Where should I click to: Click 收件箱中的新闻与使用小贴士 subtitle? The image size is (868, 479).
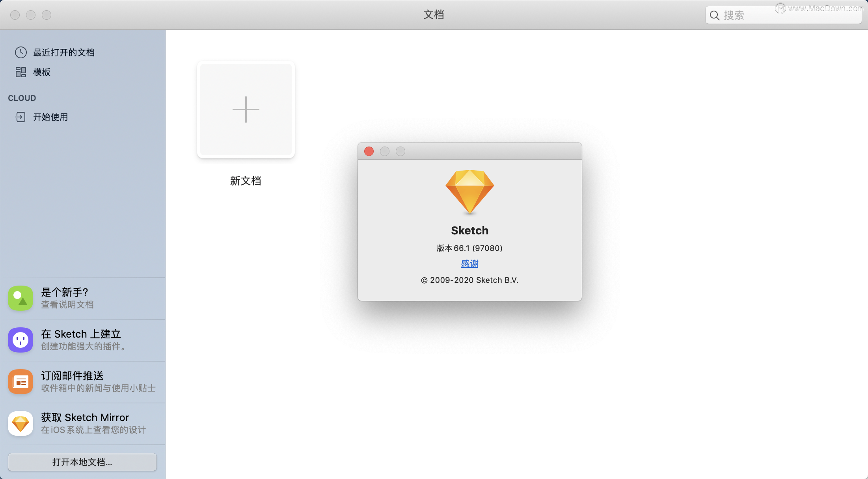point(99,388)
